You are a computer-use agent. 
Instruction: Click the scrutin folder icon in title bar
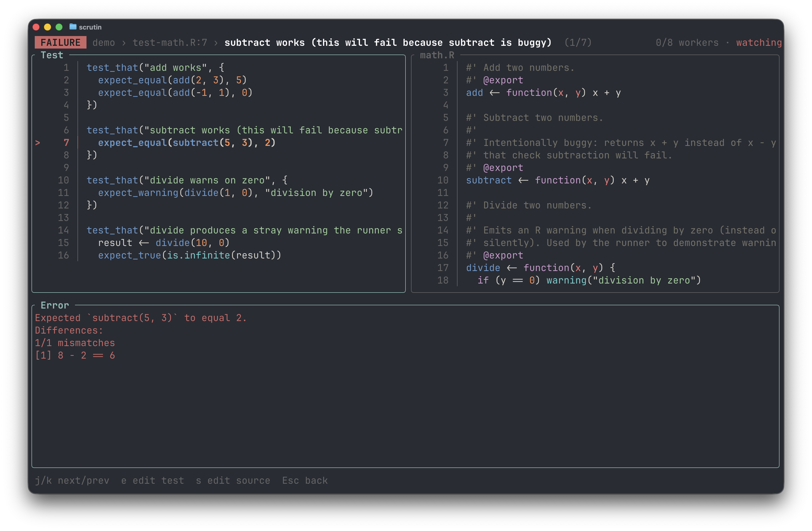[x=73, y=27]
